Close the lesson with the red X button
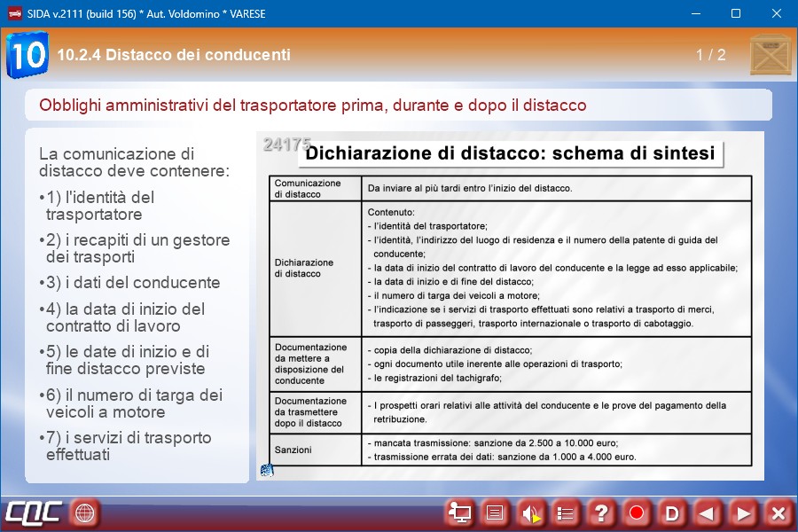The width and height of the screenshot is (798, 532). pos(778,512)
